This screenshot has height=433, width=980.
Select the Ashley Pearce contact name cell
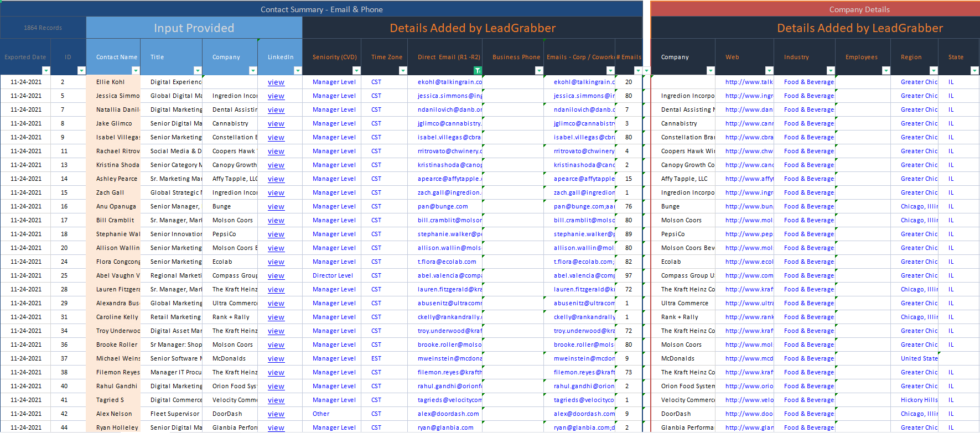(113, 179)
